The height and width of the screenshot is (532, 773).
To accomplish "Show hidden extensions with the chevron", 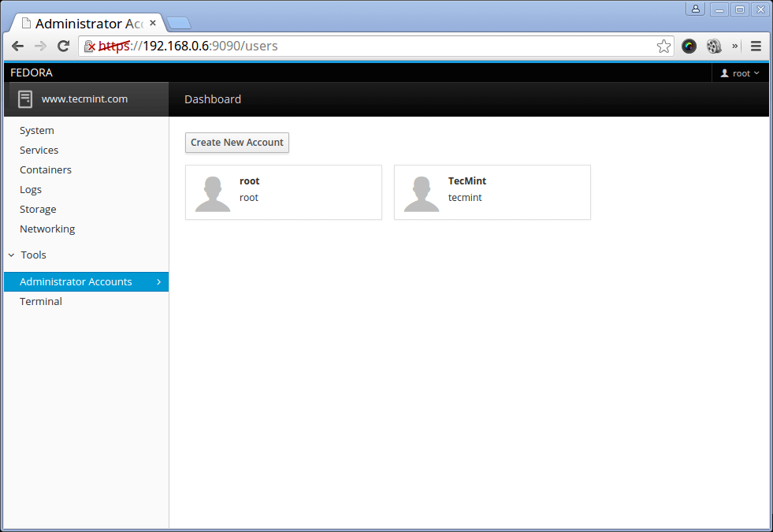I will coord(734,46).
